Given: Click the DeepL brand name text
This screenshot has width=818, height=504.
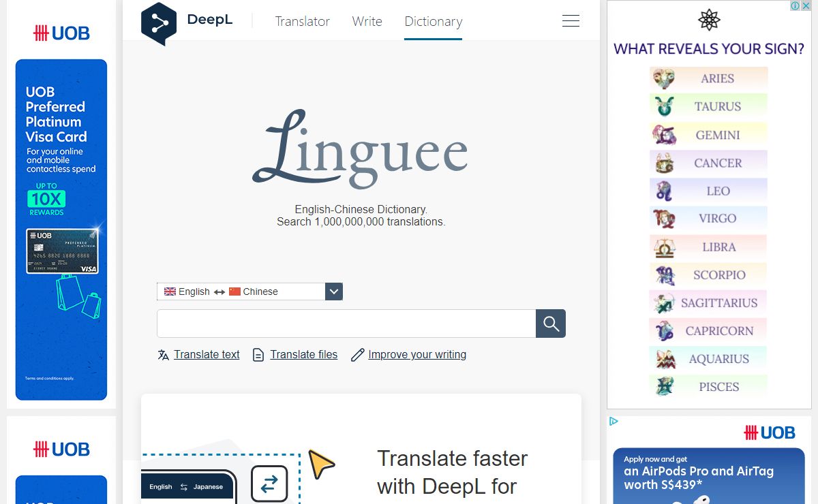Looking at the screenshot, I should [210, 20].
